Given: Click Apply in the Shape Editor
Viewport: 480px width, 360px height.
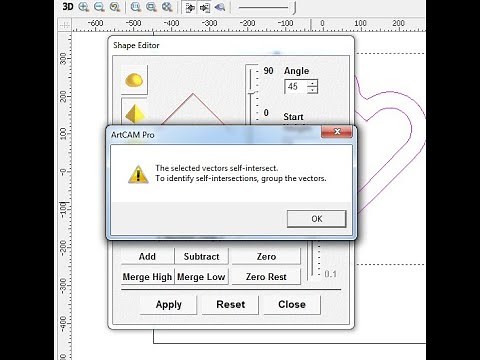Looking at the screenshot, I should click(x=168, y=304).
